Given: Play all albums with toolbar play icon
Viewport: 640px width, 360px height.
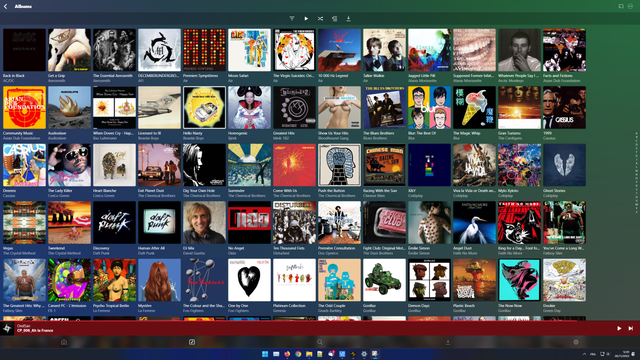Looking at the screenshot, I should [x=306, y=18].
